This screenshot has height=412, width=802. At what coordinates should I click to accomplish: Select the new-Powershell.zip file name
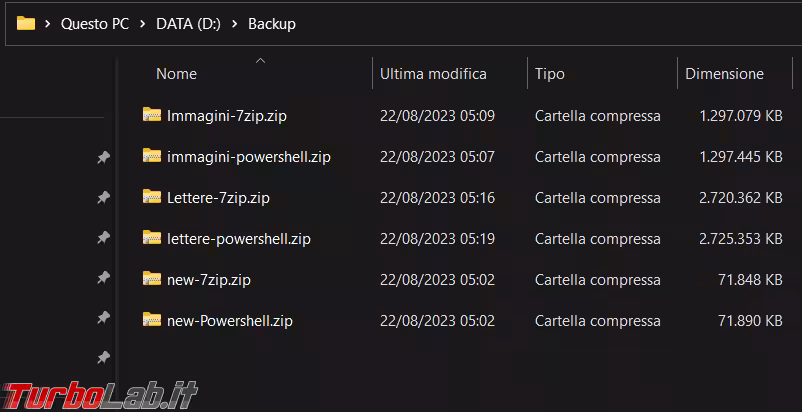(230, 321)
